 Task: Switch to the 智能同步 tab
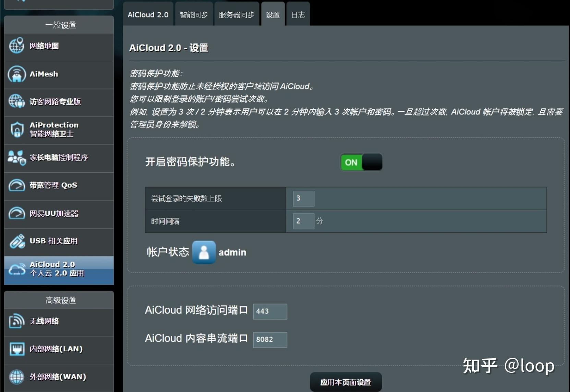click(194, 14)
